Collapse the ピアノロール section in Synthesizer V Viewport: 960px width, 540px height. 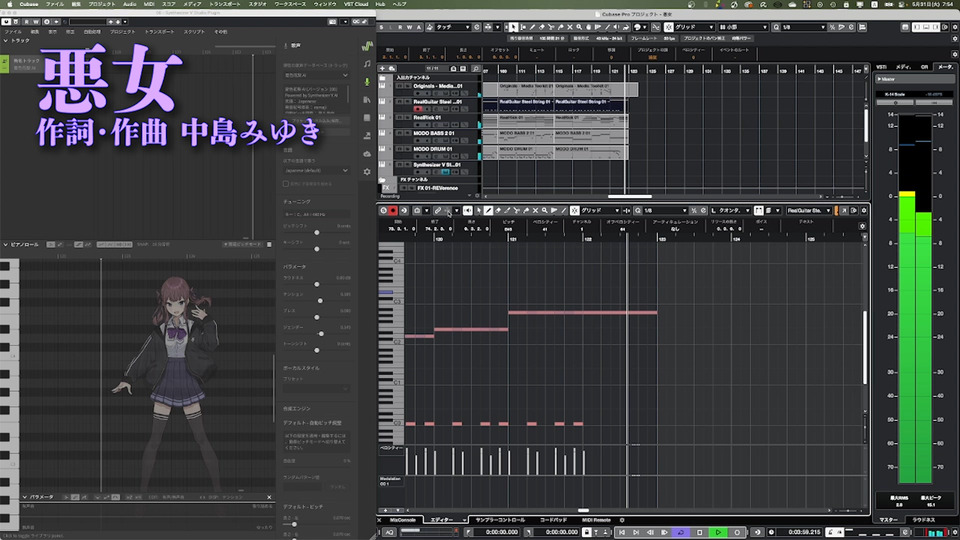(6, 244)
